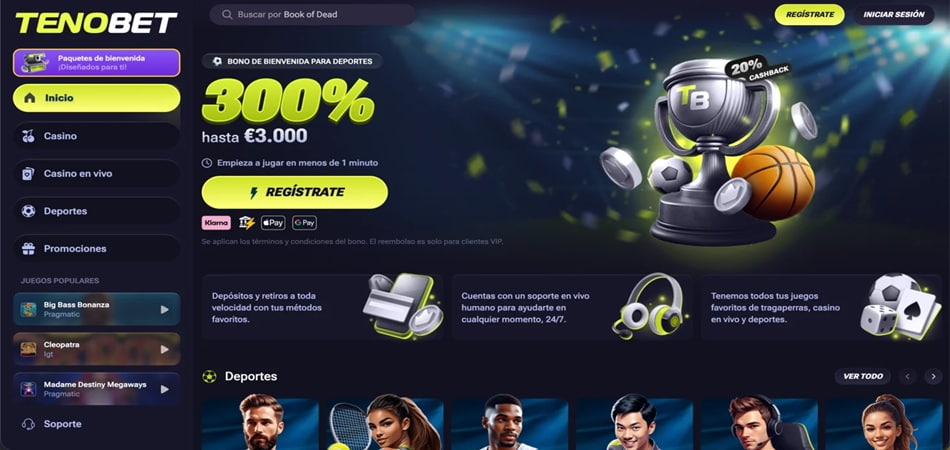Image resolution: width=950 pixels, height=450 pixels.
Task: Play Big Bass Bonanza with arrow
Action: click(165, 309)
